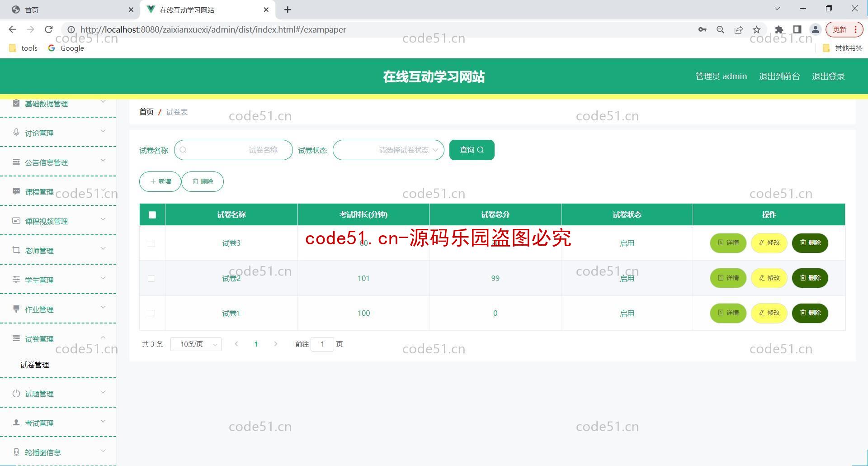Bookmark this page with the star icon

pos(756,29)
